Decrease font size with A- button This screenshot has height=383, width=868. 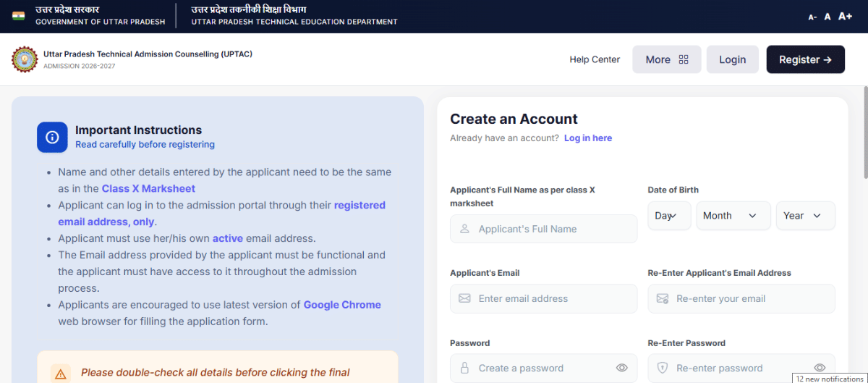(812, 17)
